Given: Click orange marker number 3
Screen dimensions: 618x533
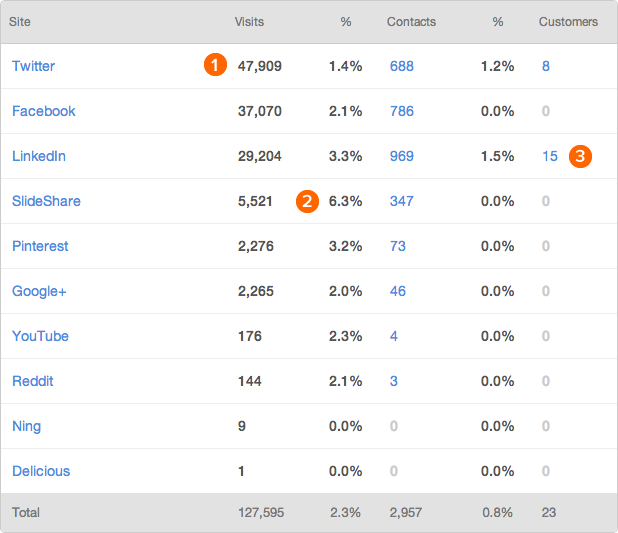Looking at the screenshot, I should click(581, 156).
